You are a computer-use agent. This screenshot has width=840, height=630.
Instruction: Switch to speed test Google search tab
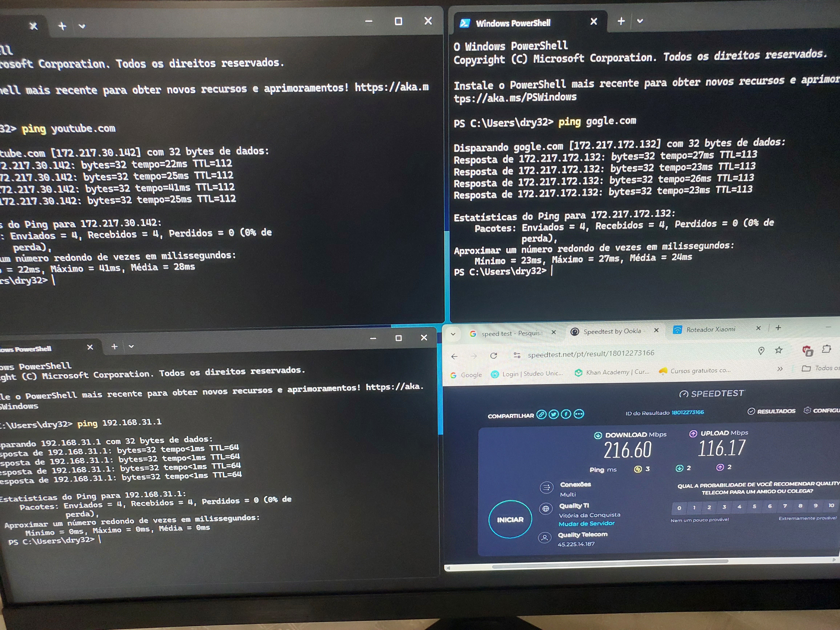511,333
